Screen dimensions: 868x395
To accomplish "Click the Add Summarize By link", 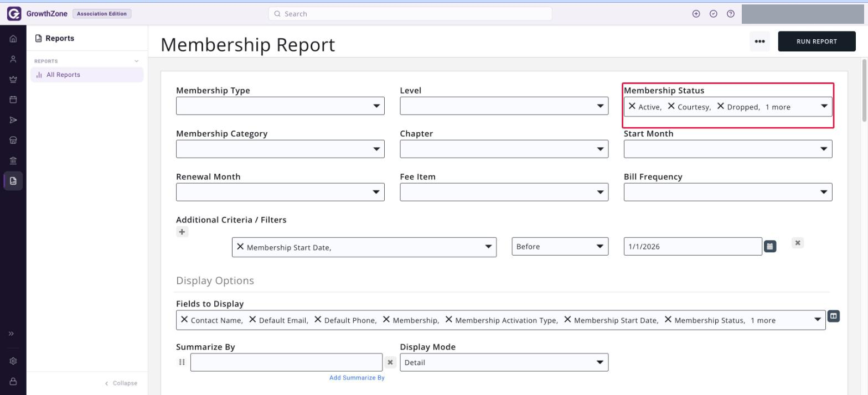I will [356, 377].
